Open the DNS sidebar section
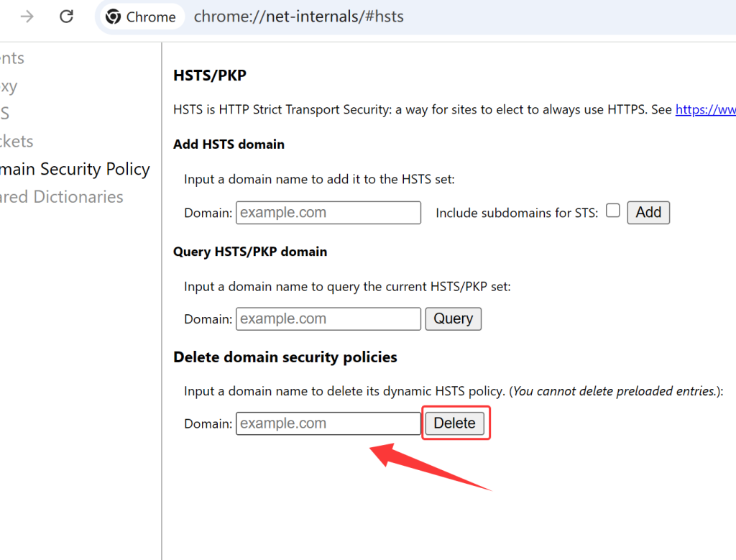This screenshot has width=736, height=560. (x=5, y=114)
